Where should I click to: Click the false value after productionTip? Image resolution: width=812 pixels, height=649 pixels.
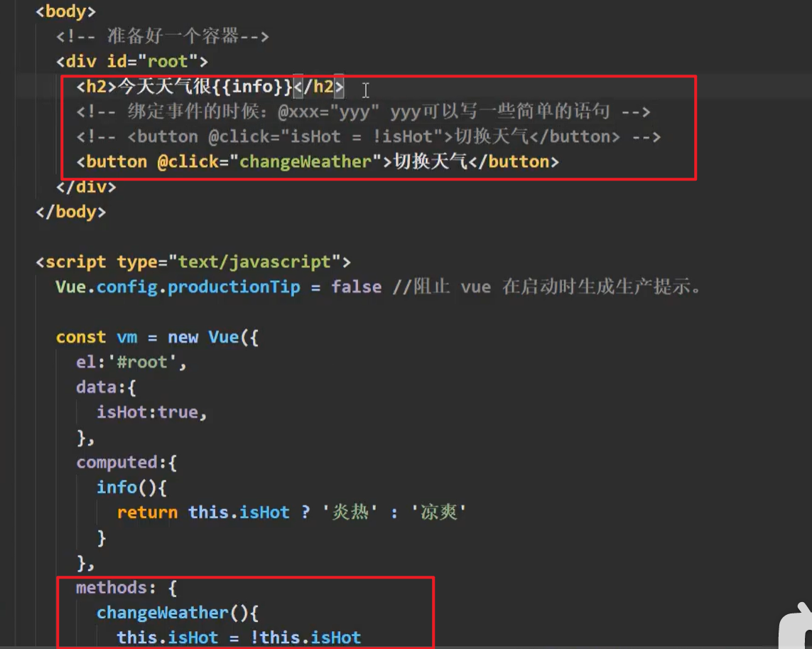pyautogui.click(x=357, y=286)
